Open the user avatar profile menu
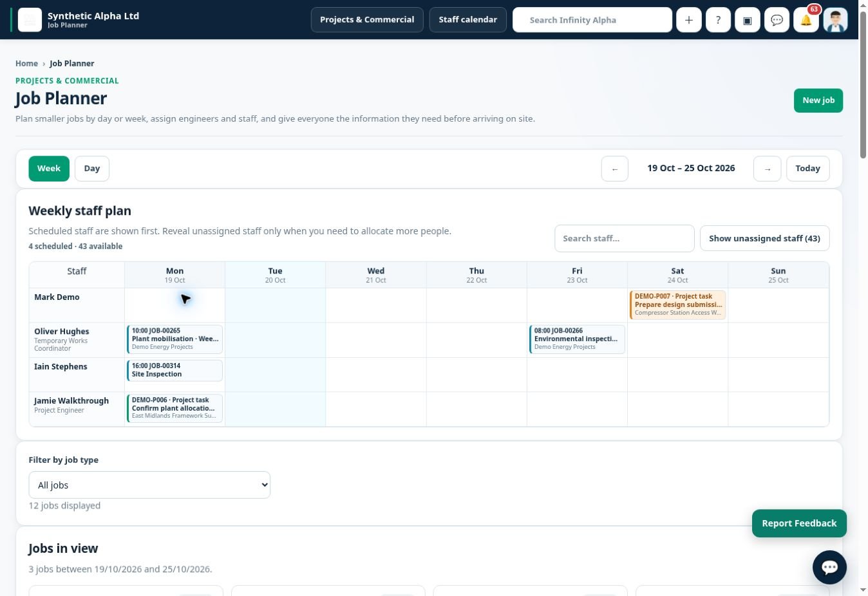Viewport: 868px width, 596px height. pyautogui.click(x=835, y=20)
